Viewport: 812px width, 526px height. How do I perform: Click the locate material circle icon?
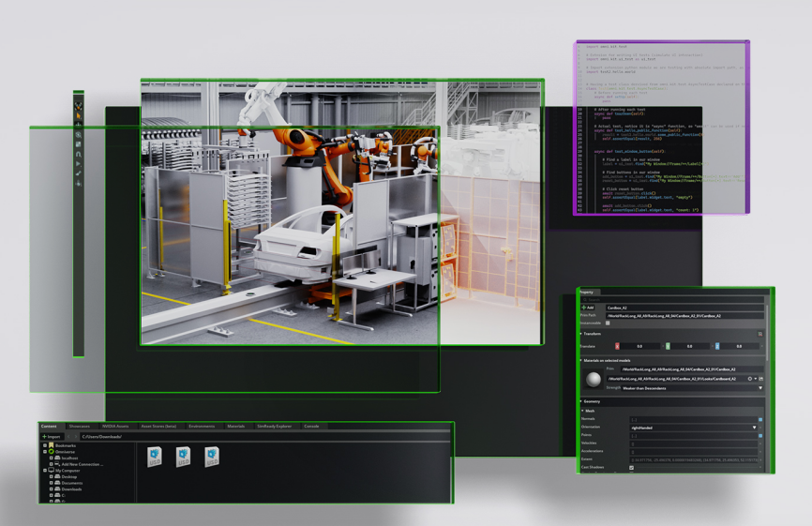click(x=749, y=379)
